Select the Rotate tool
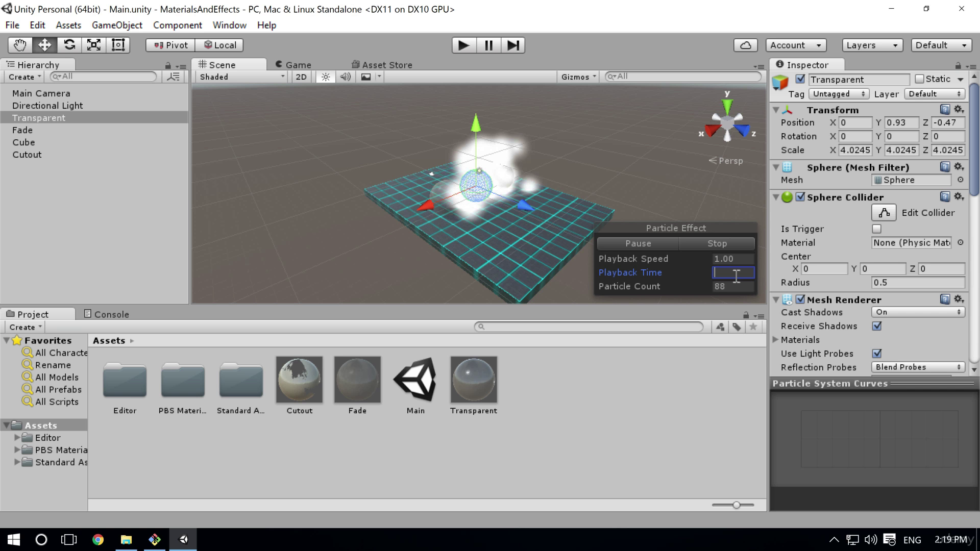 point(69,45)
